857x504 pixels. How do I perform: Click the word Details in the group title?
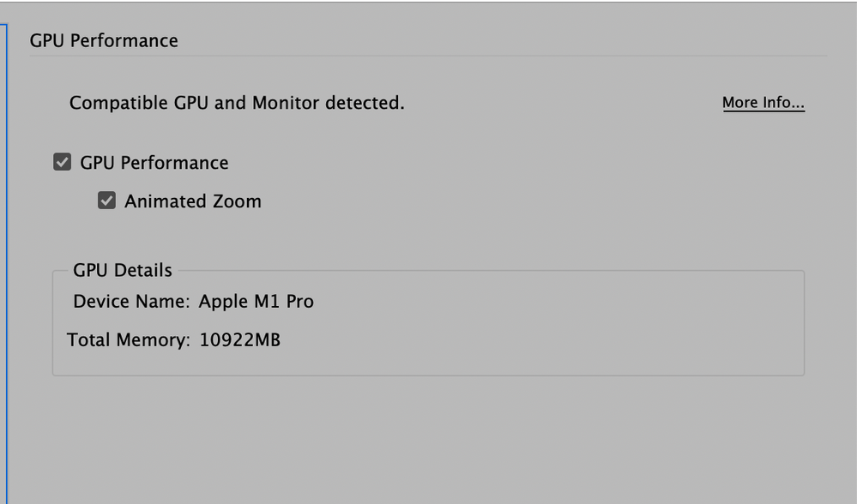[x=143, y=271]
